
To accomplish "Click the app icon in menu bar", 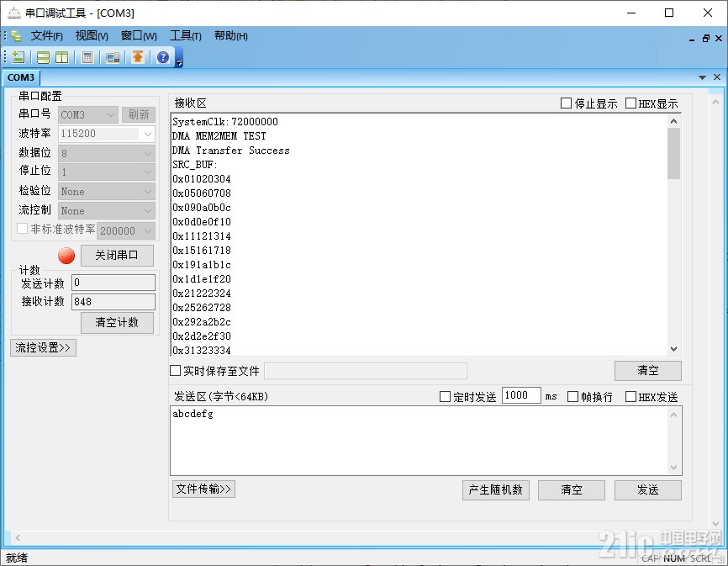I will [x=16, y=36].
